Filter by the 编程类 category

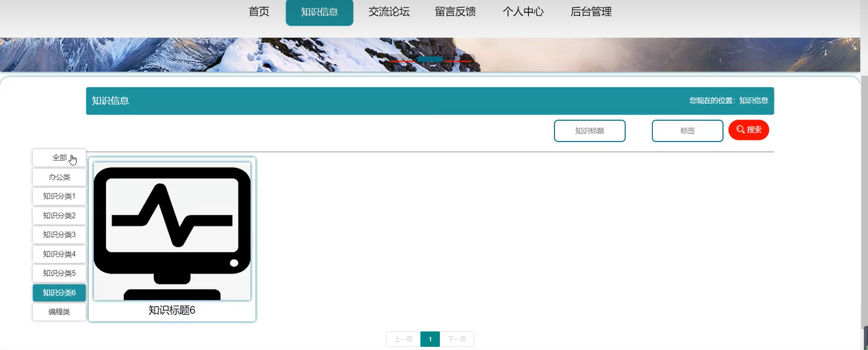click(59, 312)
